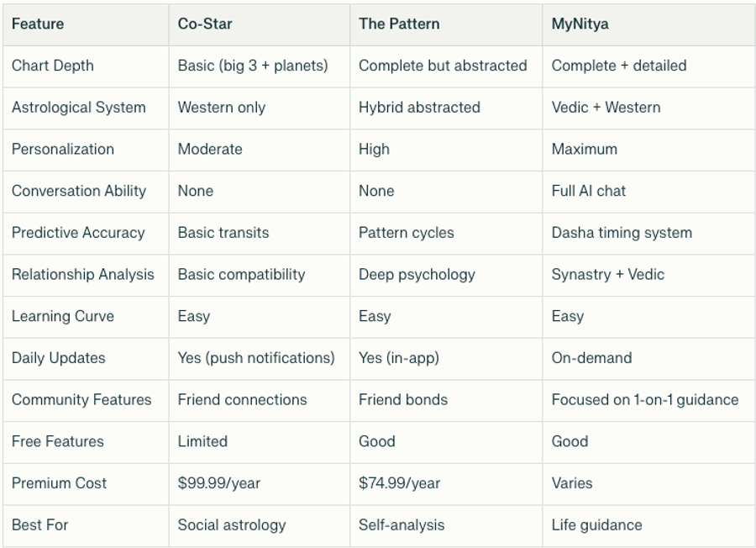This screenshot has height=548, width=756.
Task: Click the Co-Star column header
Action: [204, 24]
